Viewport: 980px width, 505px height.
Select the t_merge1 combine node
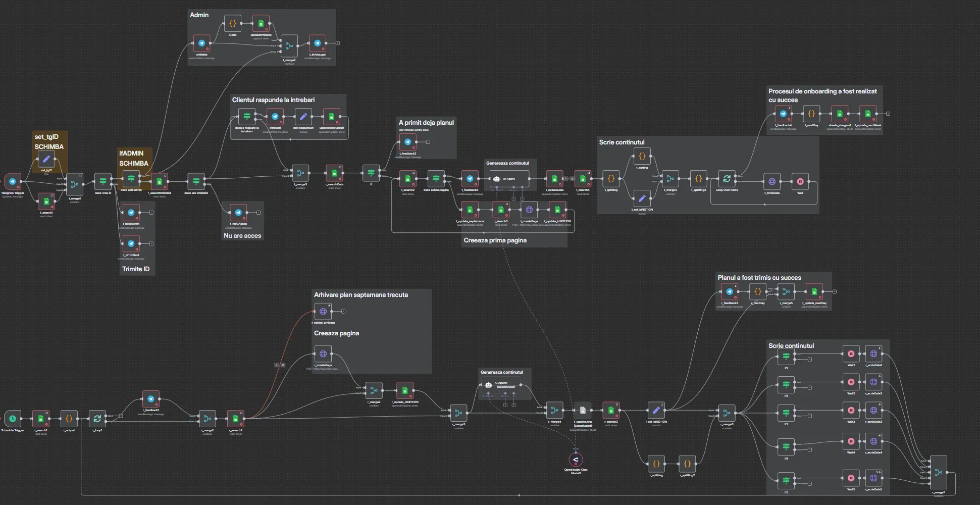[75, 185]
